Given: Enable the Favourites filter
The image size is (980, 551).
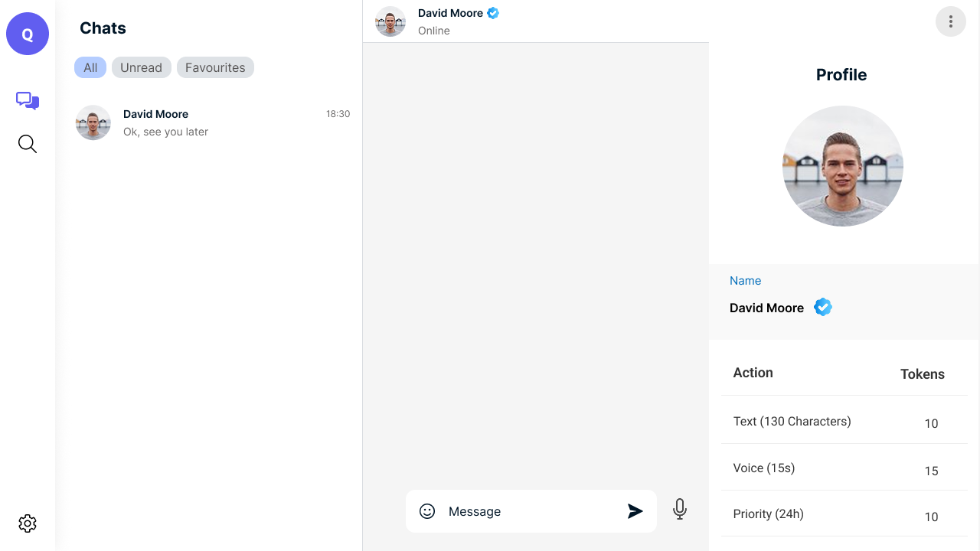Looking at the screenshot, I should tap(215, 67).
